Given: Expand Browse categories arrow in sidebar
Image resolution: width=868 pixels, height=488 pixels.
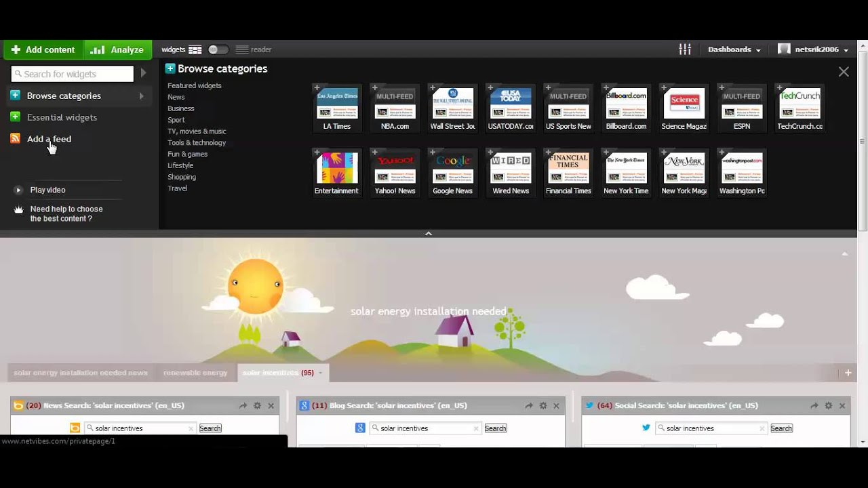Looking at the screenshot, I should point(141,96).
